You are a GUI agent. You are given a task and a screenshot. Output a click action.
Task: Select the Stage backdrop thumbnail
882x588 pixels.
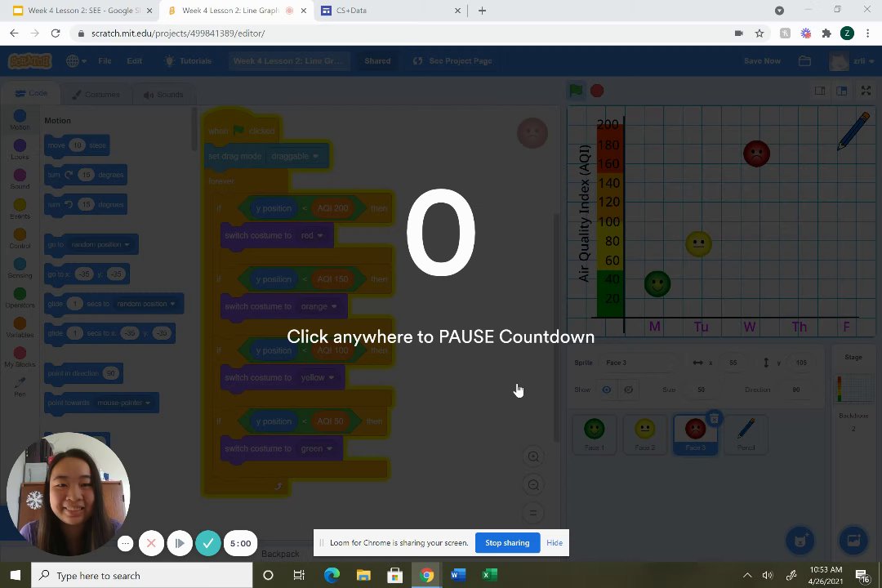(x=853, y=390)
